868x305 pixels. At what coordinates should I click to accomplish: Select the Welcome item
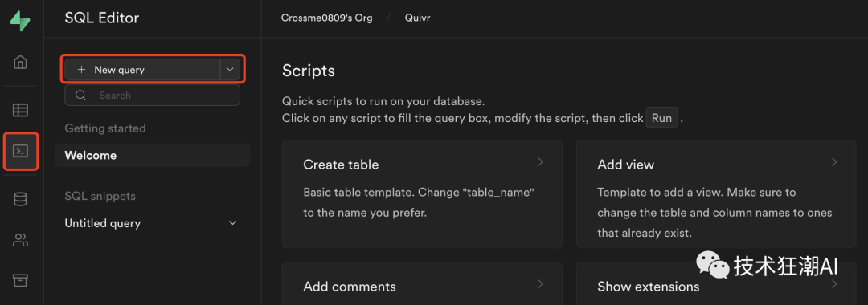point(152,155)
